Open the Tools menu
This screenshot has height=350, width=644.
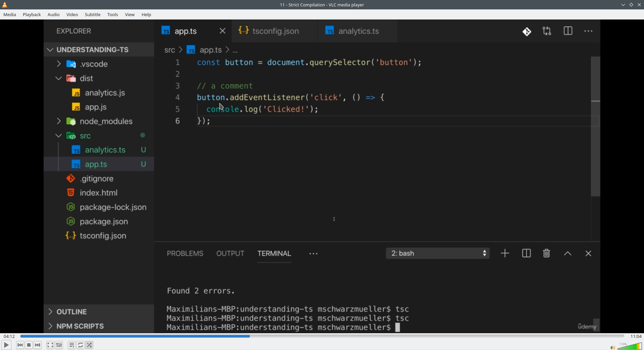pyautogui.click(x=113, y=15)
